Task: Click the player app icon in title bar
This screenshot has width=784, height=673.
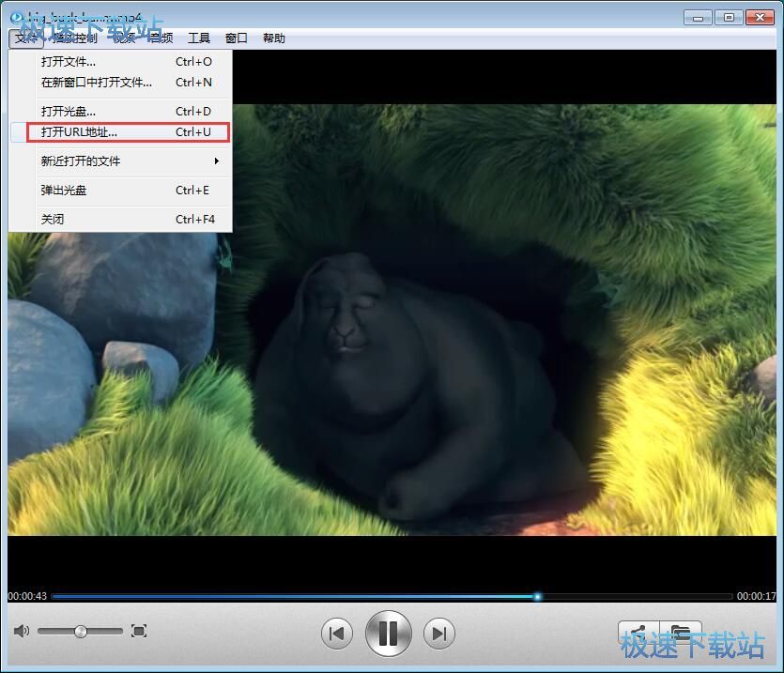Action: 17,18
